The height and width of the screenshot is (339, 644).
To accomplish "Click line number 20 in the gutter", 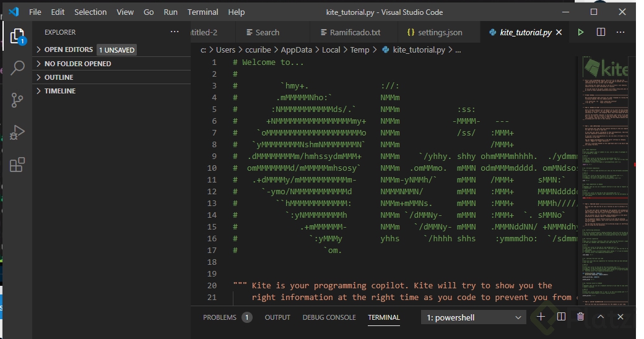I will [x=212, y=285].
